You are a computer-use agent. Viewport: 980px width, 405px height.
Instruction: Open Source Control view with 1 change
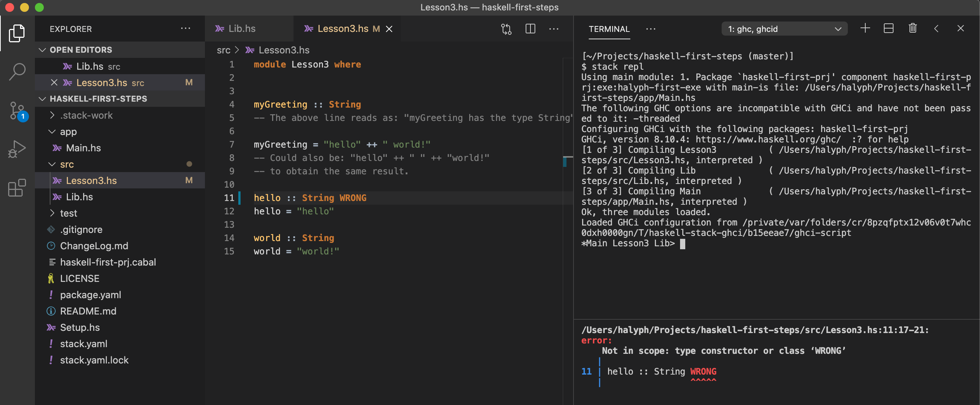click(17, 111)
